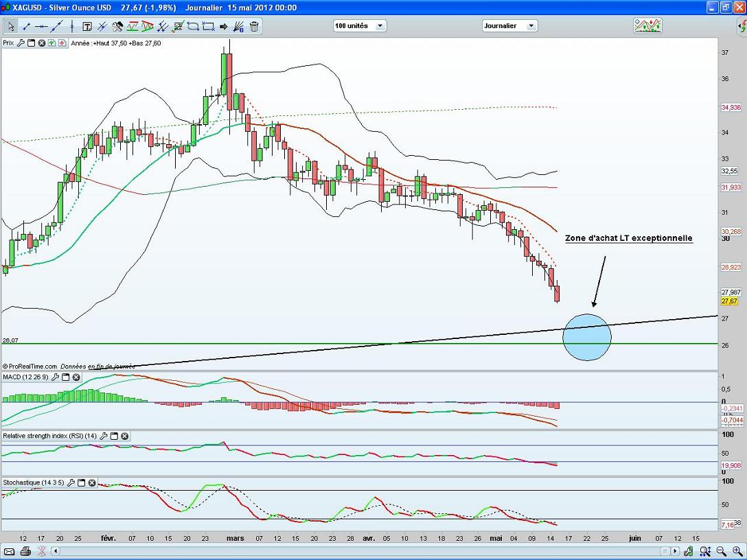Toggle the Prix panel green arrow button
This screenshot has width=747, height=560.
coord(51,43)
